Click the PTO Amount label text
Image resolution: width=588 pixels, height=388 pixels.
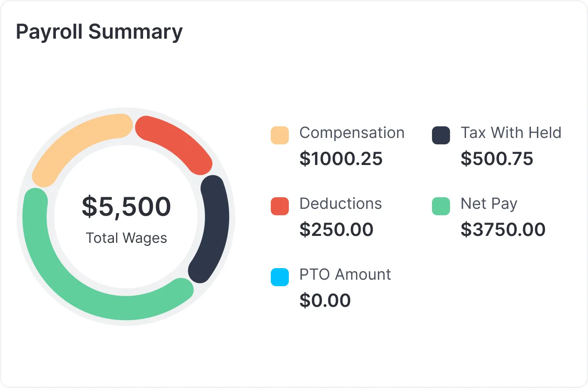[x=345, y=275]
